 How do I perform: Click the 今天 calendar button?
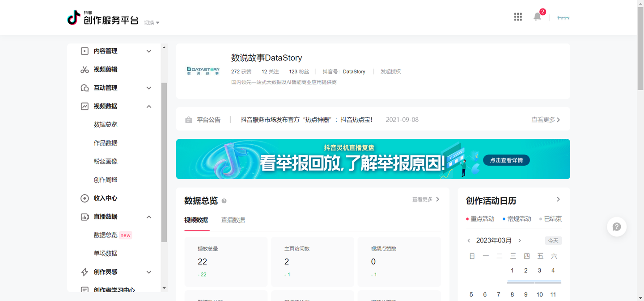(553, 241)
